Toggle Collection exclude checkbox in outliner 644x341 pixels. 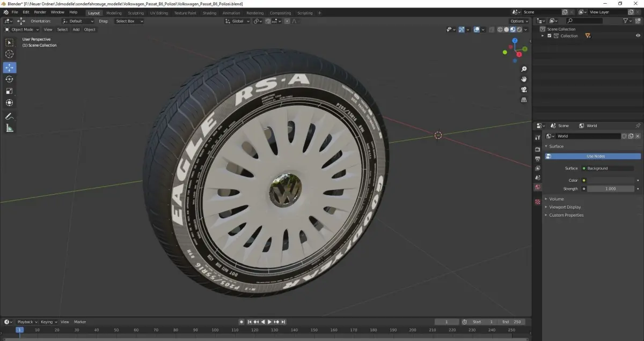pyautogui.click(x=549, y=36)
